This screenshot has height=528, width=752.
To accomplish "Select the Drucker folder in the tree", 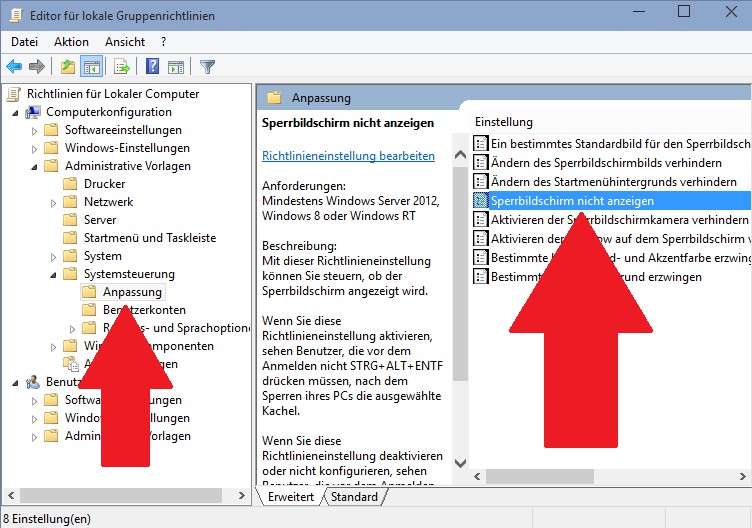I will point(104,184).
